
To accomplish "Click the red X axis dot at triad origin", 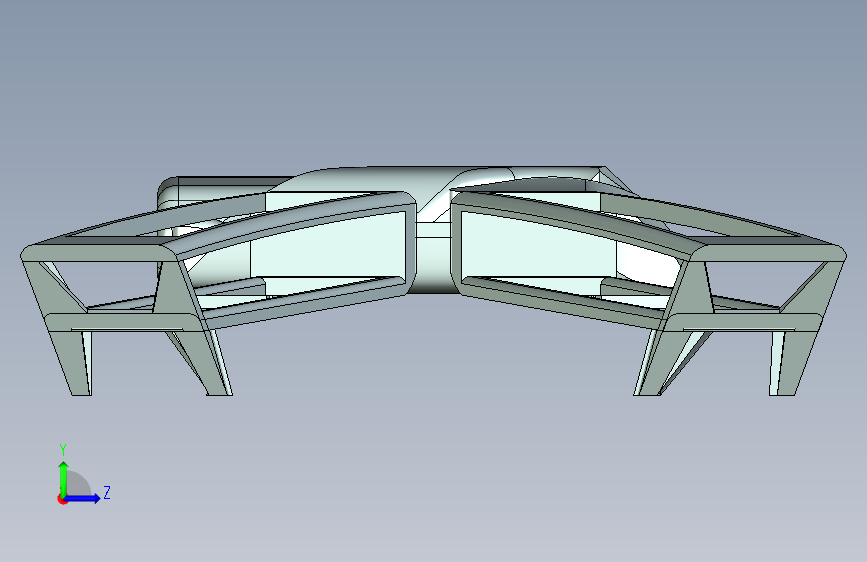I will pyautogui.click(x=62, y=499).
